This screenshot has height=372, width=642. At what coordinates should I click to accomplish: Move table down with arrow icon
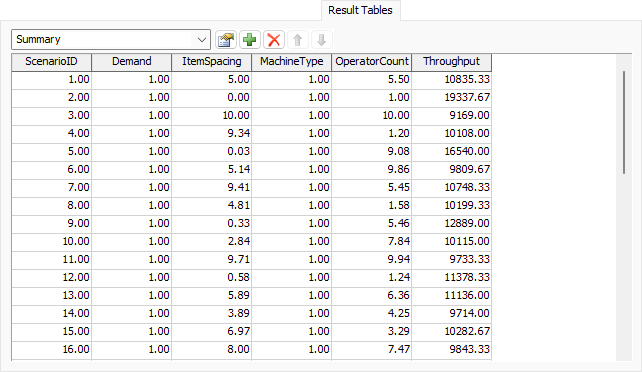321,40
